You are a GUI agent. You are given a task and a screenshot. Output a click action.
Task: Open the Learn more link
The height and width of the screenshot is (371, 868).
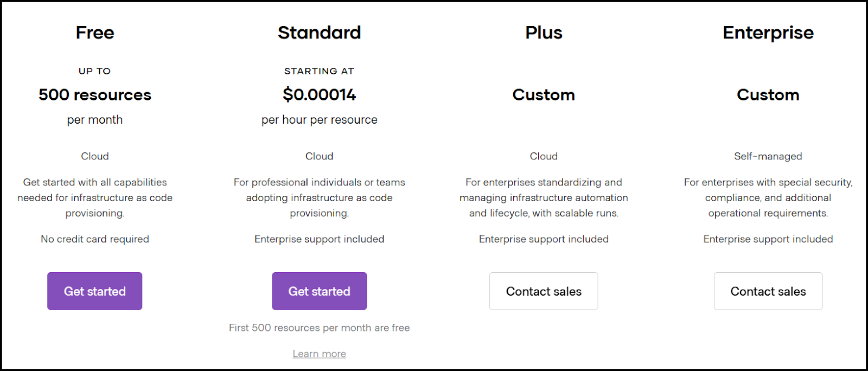(319, 353)
